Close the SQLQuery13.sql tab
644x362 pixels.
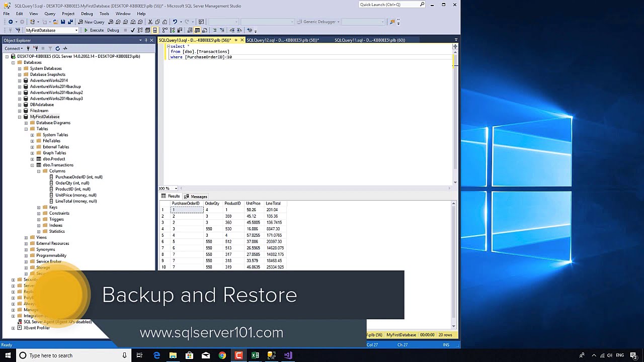pyautogui.click(x=242, y=40)
